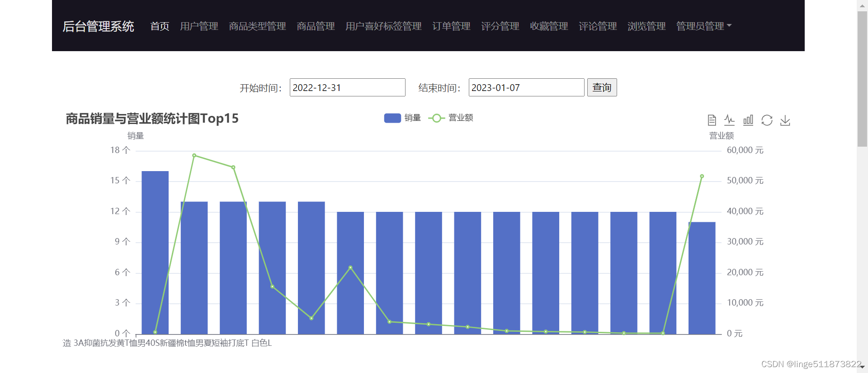This screenshot has width=868, height=373.
Task: Open 收藏管理 navigation item
Action: (x=549, y=26)
